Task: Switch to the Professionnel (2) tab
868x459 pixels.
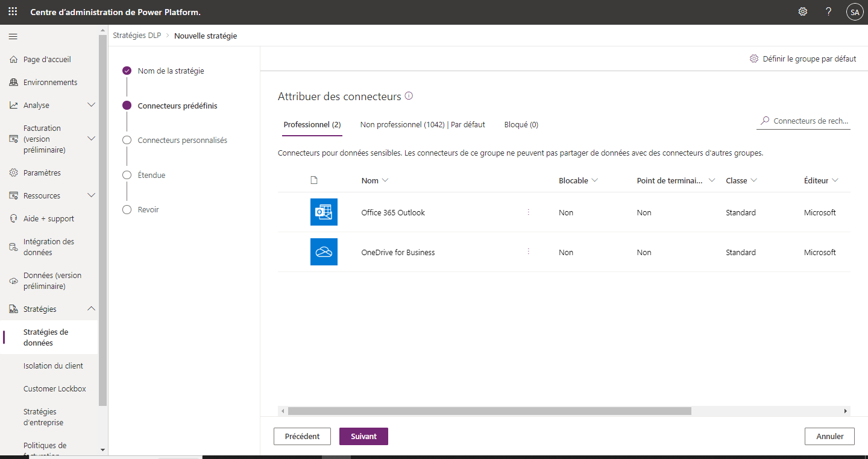Action: click(x=312, y=125)
